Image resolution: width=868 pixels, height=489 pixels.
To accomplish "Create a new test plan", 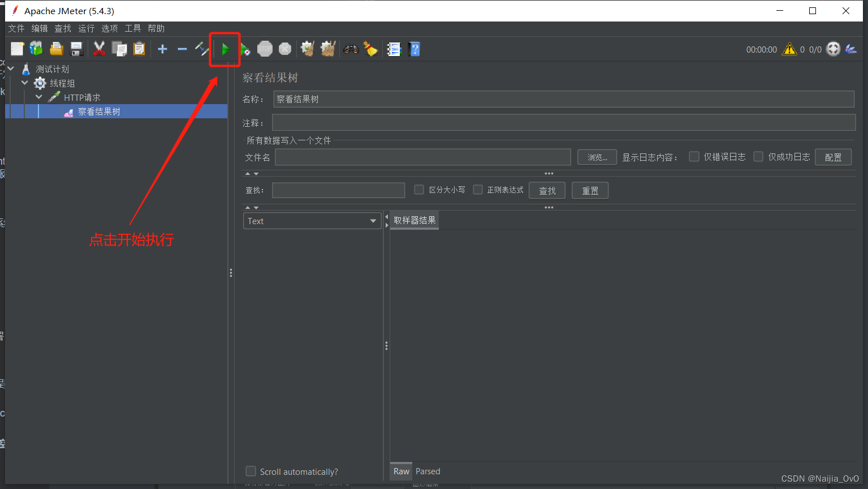I will pos(17,49).
